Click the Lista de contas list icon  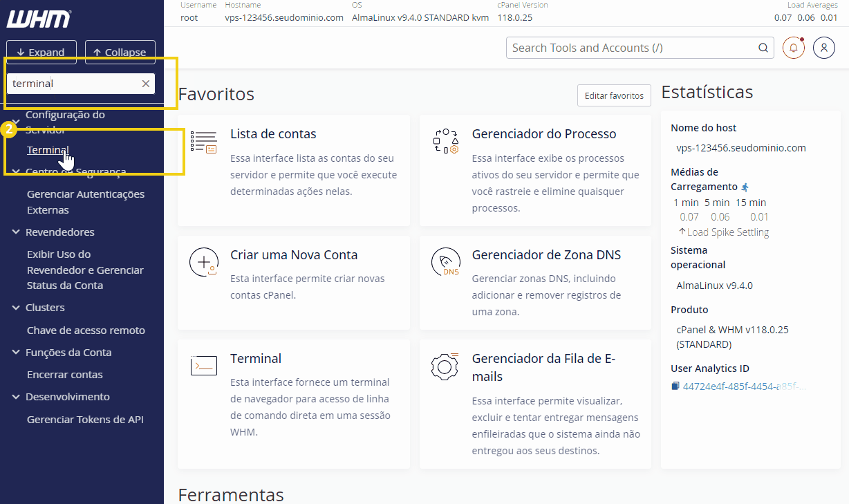pyautogui.click(x=204, y=142)
